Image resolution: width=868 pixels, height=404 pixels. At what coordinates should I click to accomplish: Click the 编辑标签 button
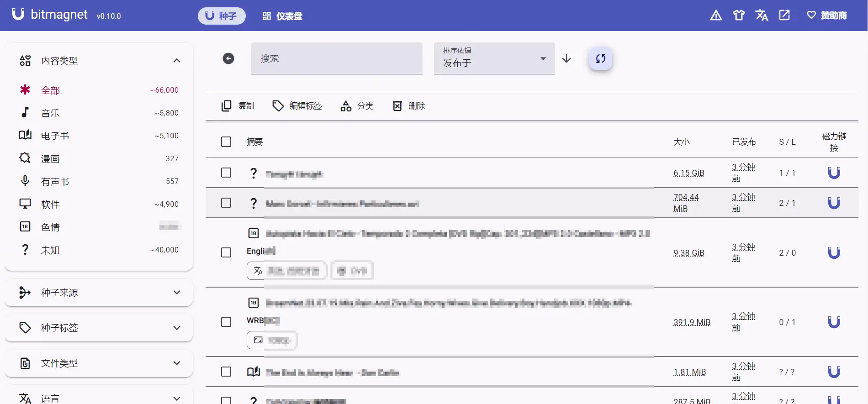pos(297,106)
